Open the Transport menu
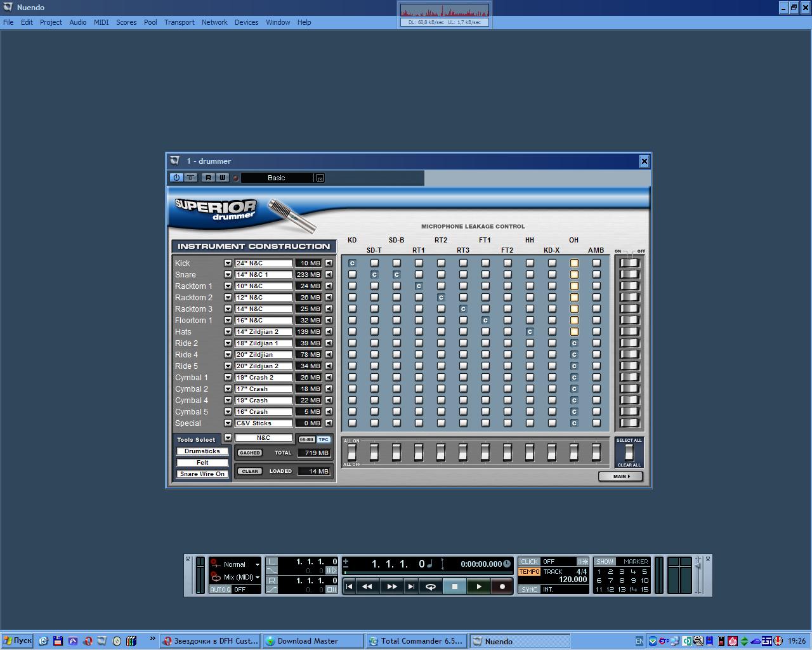Image resolution: width=812 pixels, height=650 pixels. [x=180, y=22]
